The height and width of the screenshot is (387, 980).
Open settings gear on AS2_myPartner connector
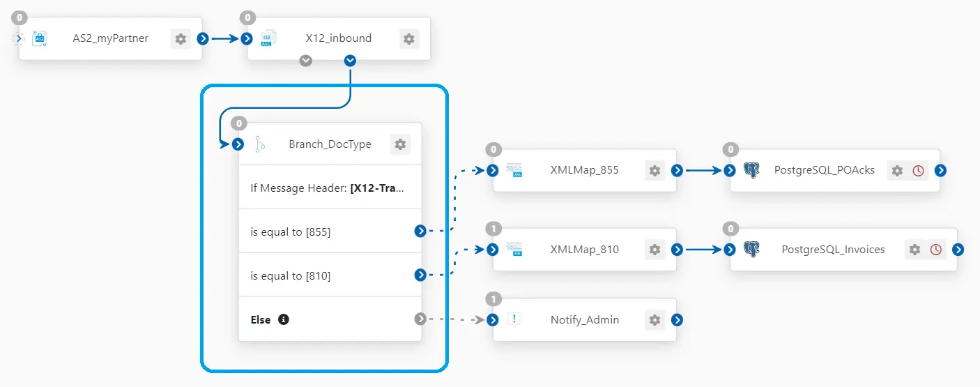click(181, 39)
